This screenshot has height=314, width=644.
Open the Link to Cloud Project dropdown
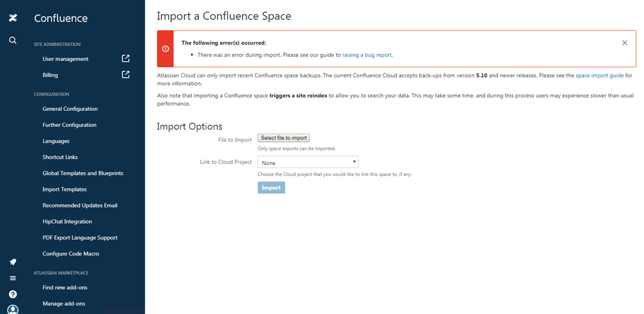(x=308, y=162)
